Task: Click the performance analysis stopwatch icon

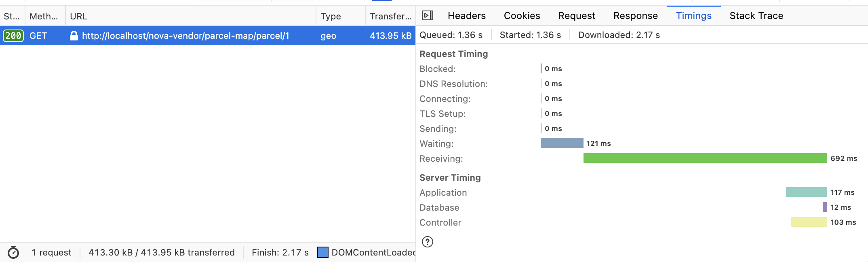Action: coord(13,252)
